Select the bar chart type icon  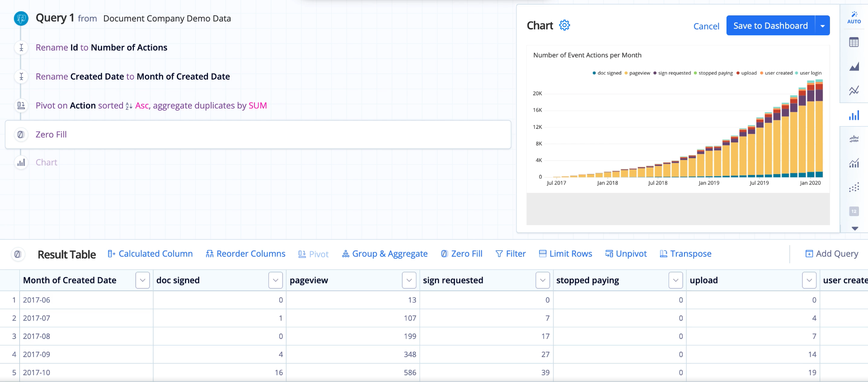pyautogui.click(x=854, y=115)
